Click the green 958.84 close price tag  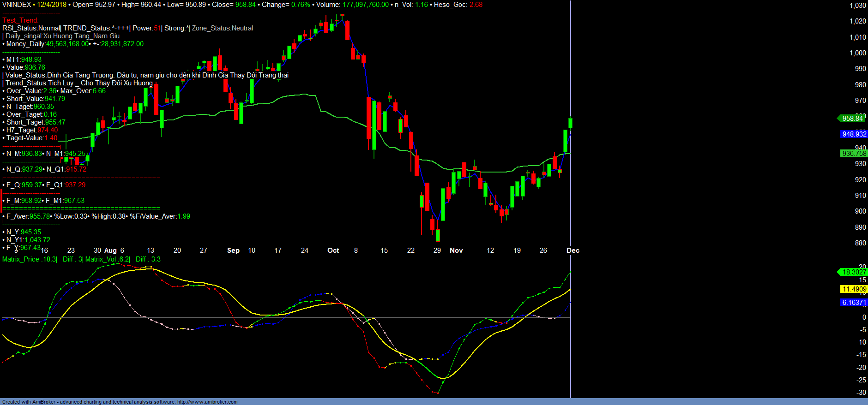click(x=852, y=119)
